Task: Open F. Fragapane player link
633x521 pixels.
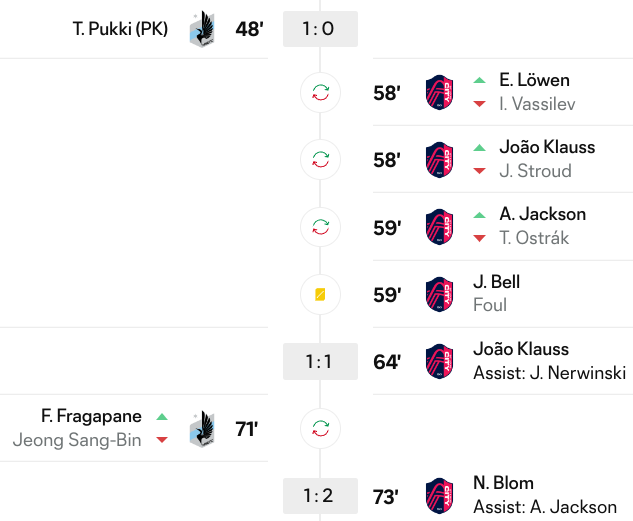Action: (91, 416)
